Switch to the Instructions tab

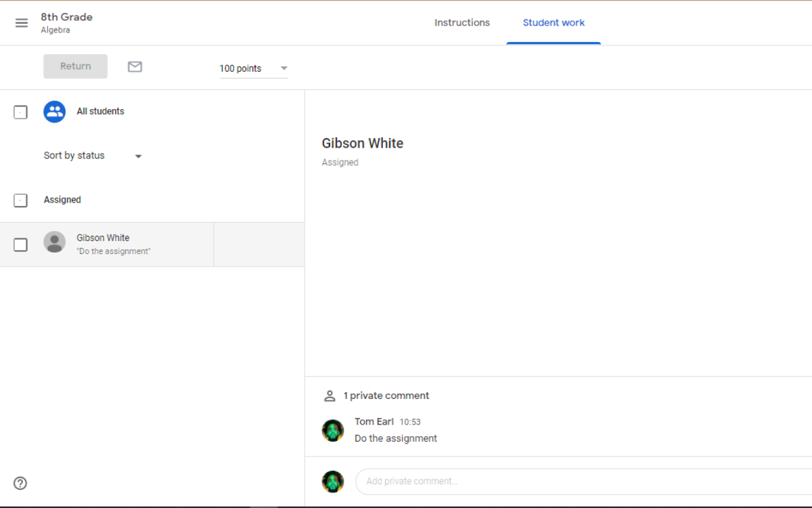click(x=461, y=23)
